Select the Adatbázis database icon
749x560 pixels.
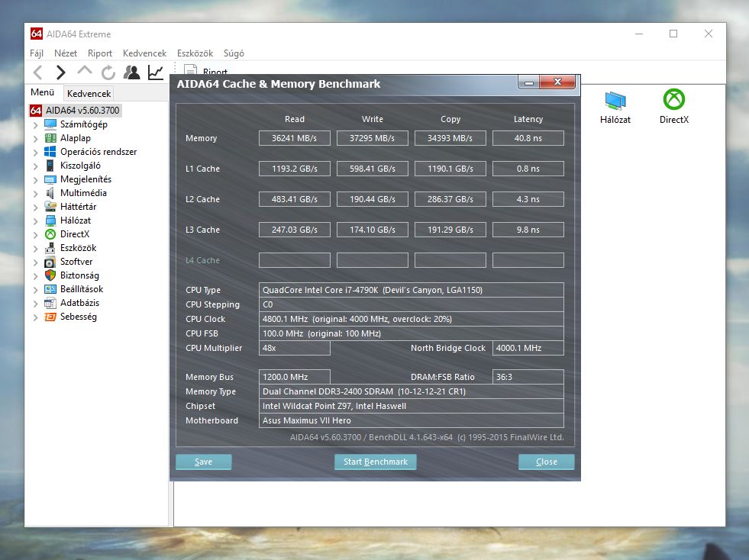(x=50, y=303)
